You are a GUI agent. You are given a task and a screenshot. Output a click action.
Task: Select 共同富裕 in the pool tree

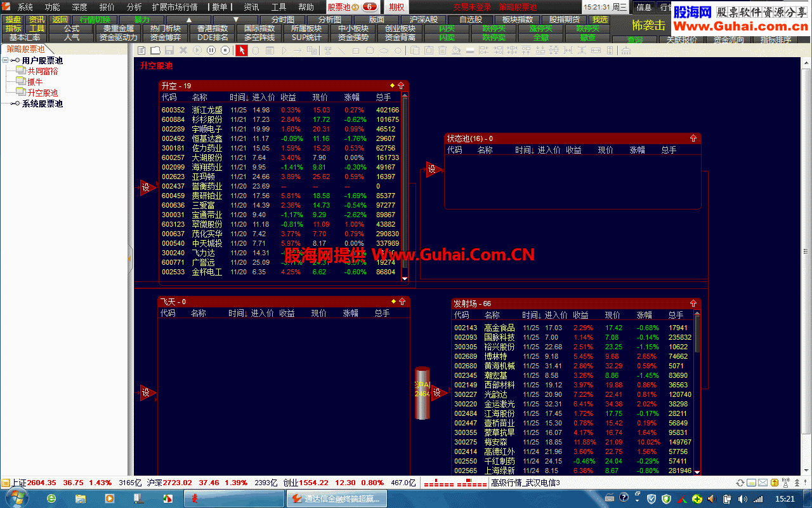[x=43, y=71]
